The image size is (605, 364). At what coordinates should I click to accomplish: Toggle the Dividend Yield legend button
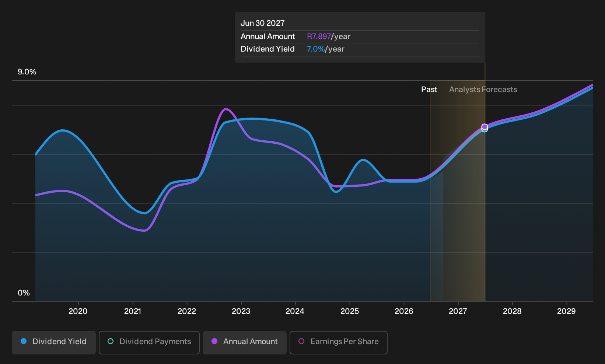54,343
